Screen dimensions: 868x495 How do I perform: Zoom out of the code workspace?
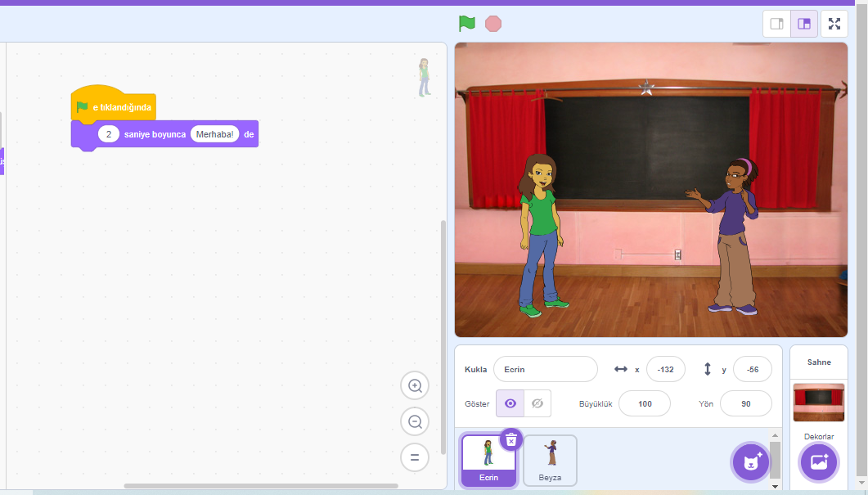tap(415, 422)
